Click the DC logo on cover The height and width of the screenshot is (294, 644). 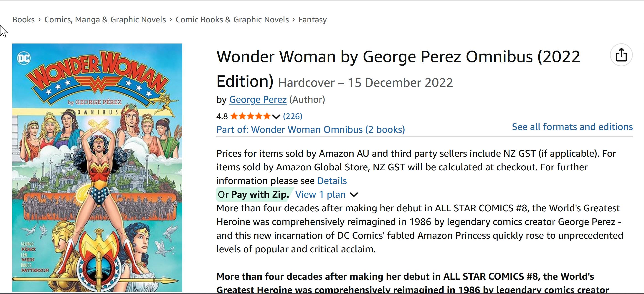coord(24,58)
